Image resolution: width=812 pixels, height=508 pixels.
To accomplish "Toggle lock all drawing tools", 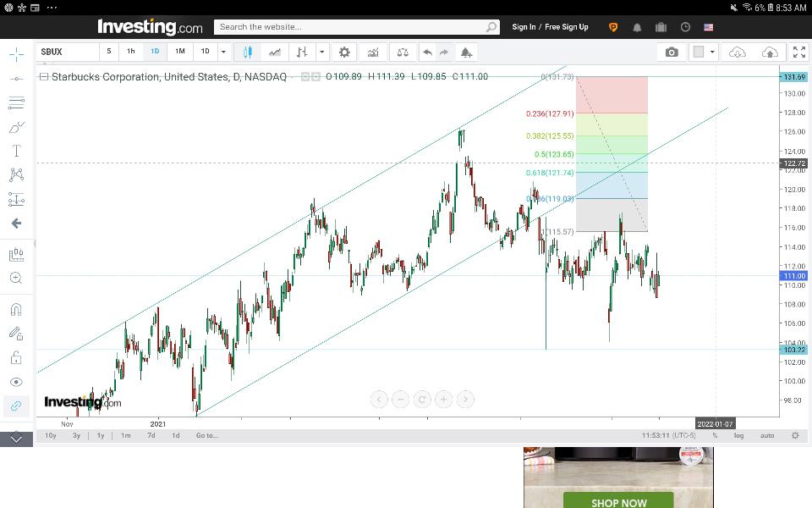I will (x=16, y=357).
